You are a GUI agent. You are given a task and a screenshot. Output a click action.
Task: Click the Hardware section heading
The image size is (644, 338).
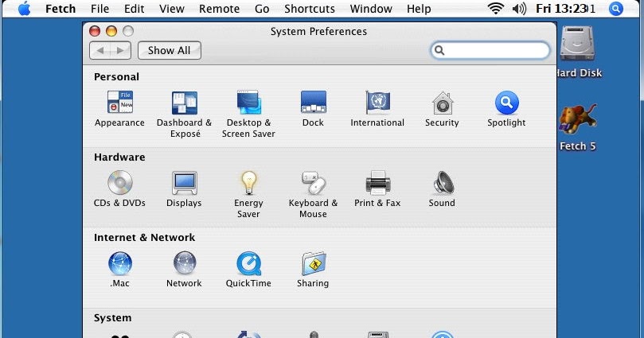tap(119, 157)
